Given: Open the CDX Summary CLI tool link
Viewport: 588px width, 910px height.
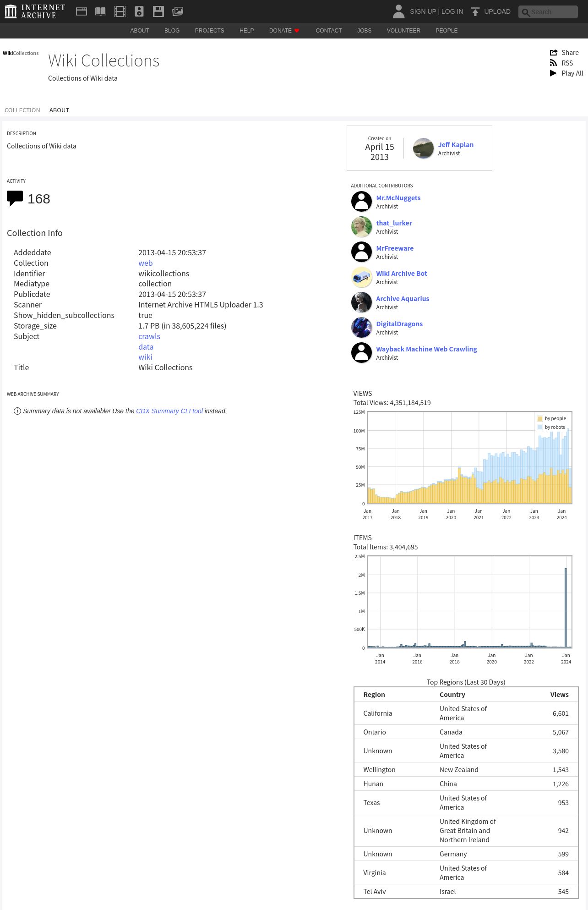Looking at the screenshot, I should [x=169, y=411].
